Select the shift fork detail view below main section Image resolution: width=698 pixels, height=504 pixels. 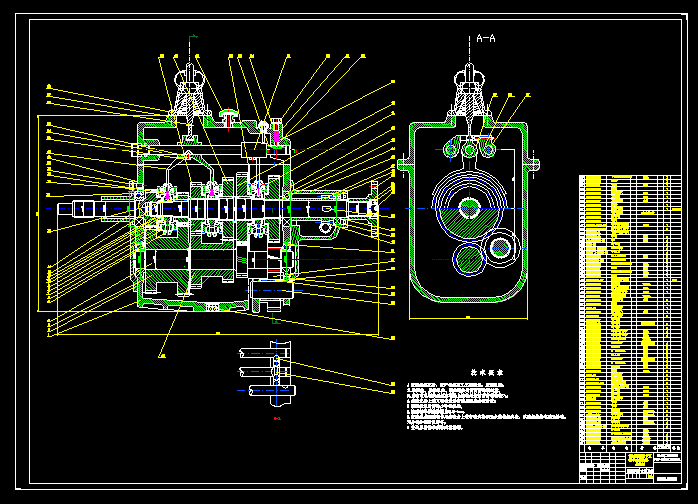pyautogui.click(x=267, y=373)
